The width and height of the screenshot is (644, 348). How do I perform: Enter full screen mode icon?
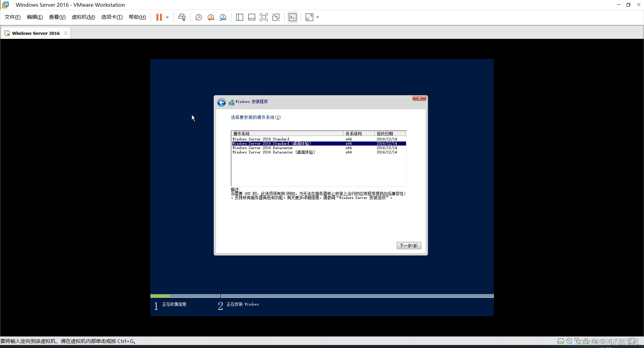point(264,17)
